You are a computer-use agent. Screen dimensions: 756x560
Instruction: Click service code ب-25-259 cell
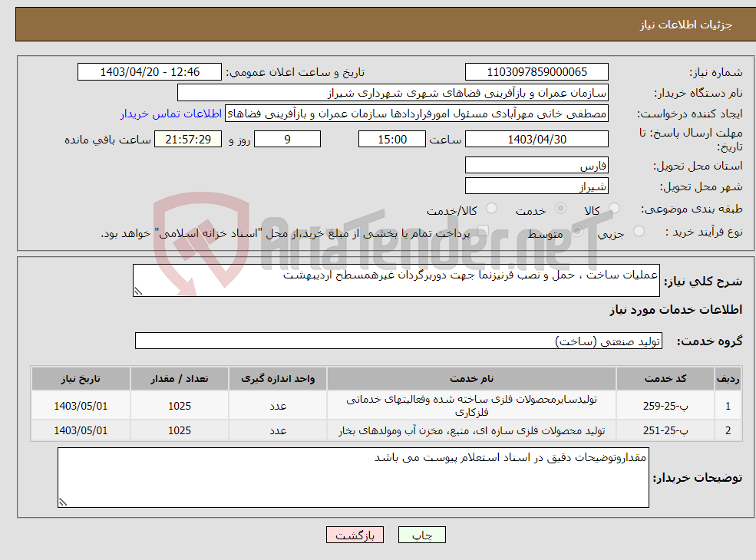point(665,406)
